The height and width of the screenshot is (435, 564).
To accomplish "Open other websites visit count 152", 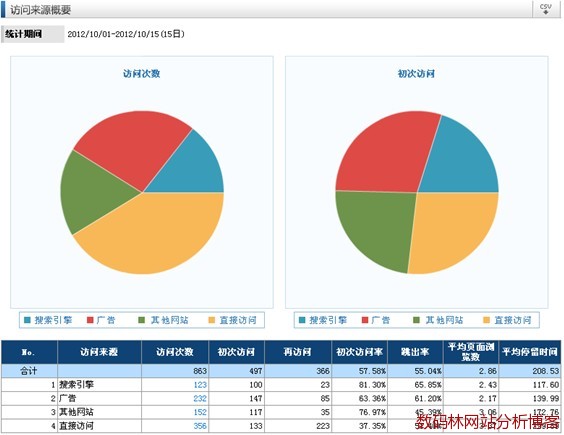I will tap(200, 412).
